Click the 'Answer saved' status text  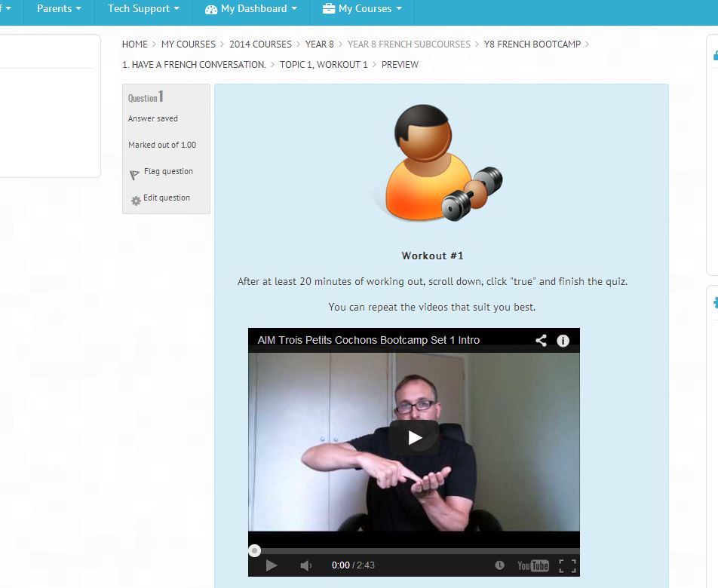click(153, 118)
